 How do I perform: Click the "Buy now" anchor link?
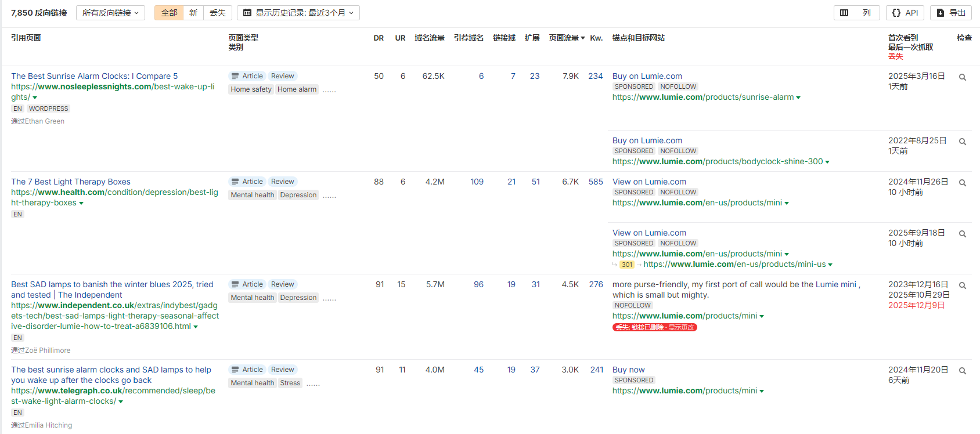(x=628, y=370)
